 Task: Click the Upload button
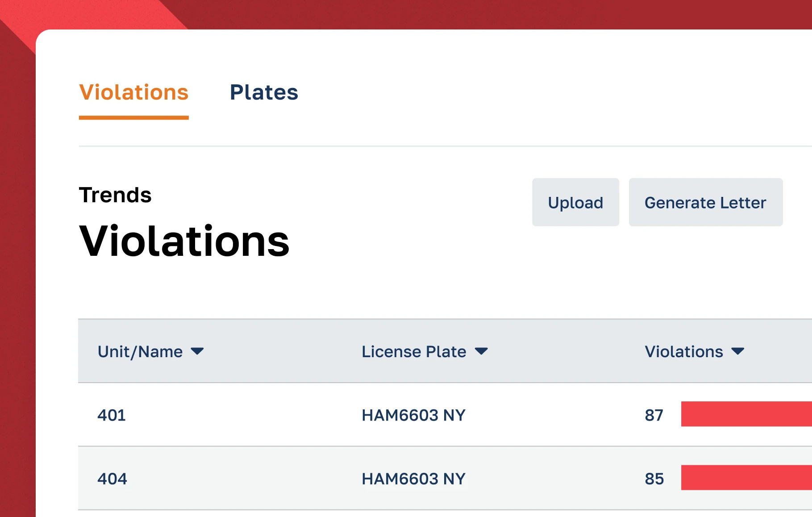tap(575, 202)
